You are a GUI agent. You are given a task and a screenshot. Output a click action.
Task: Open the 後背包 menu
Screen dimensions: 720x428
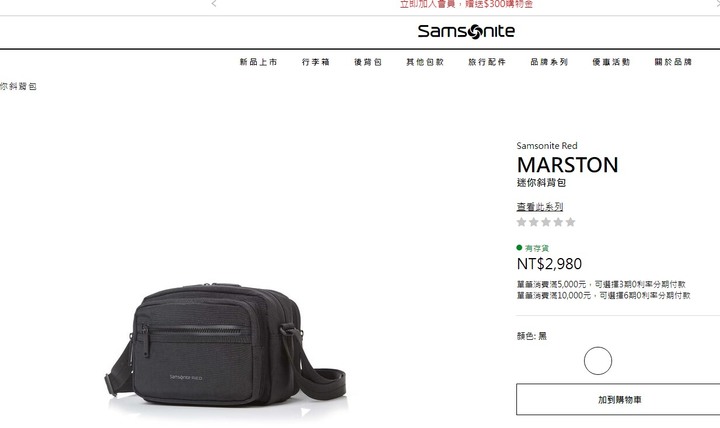pos(368,62)
